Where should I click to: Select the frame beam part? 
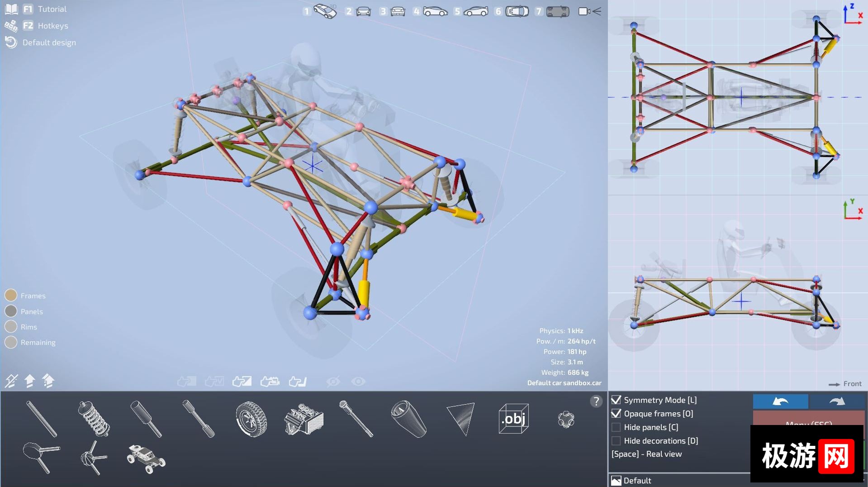[42, 419]
